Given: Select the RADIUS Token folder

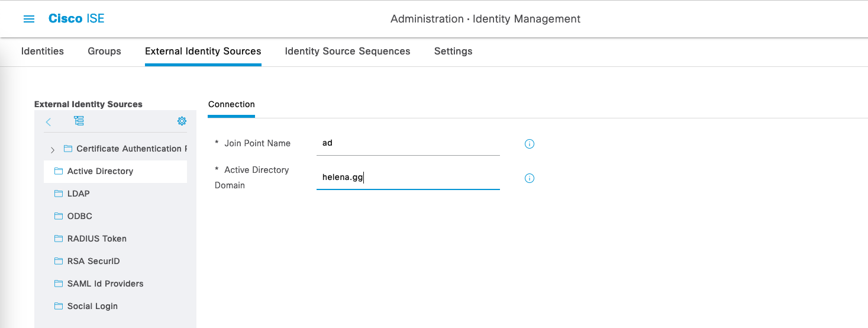Looking at the screenshot, I should tap(96, 239).
